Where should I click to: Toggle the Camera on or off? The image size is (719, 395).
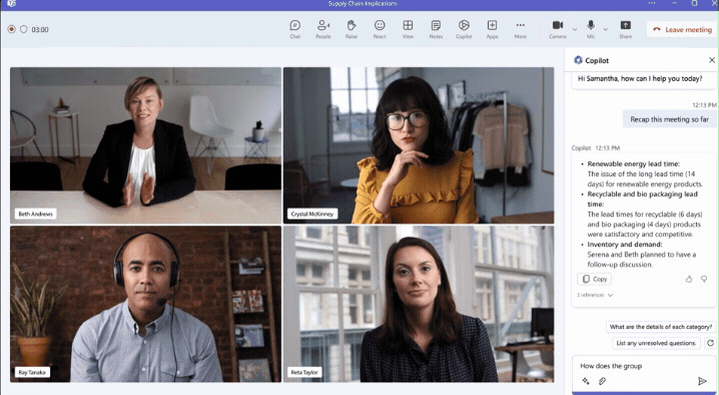point(558,29)
